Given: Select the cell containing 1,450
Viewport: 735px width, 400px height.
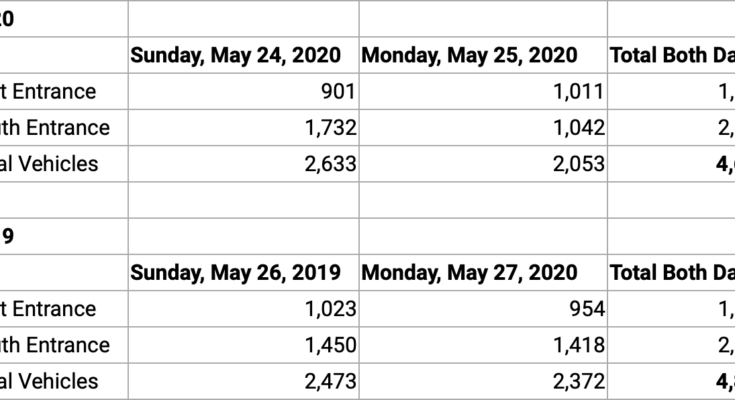Looking at the screenshot, I should pyautogui.click(x=243, y=345).
